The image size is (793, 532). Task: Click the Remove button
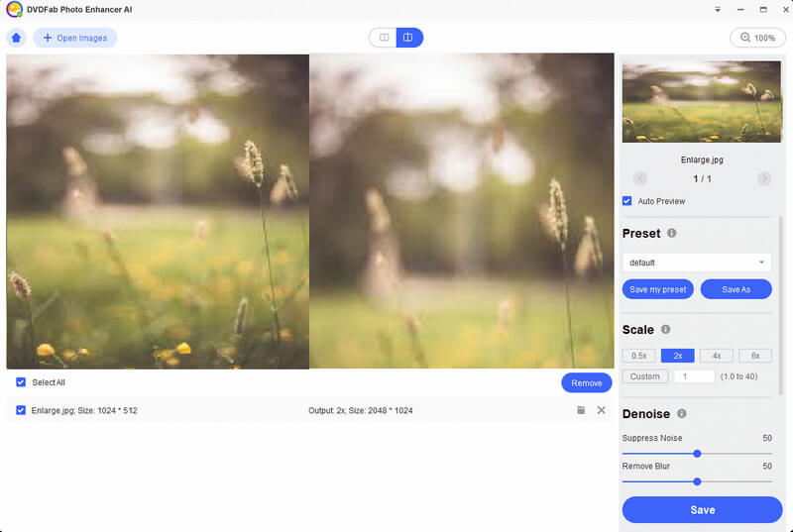[x=586, y=383]
